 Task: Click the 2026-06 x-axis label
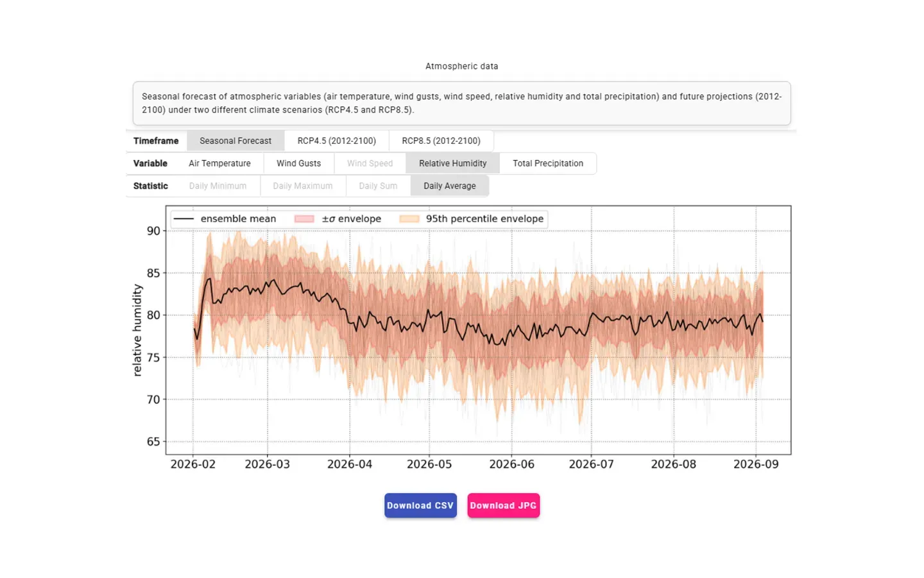click(x=512, y=464)
